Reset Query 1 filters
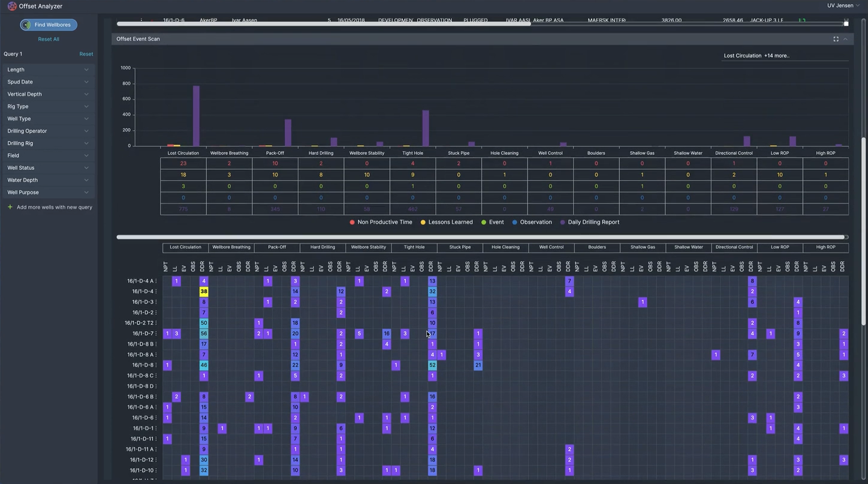868x484 pixels. point(86,54)
